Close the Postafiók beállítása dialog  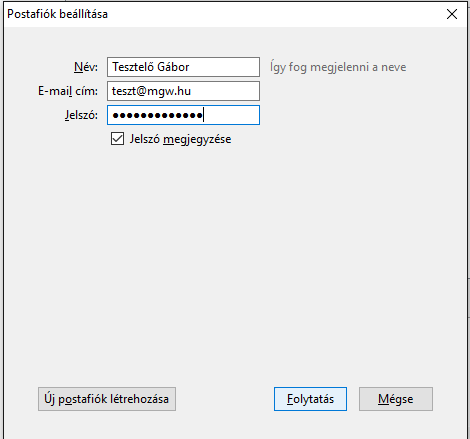tap(452, 14)
